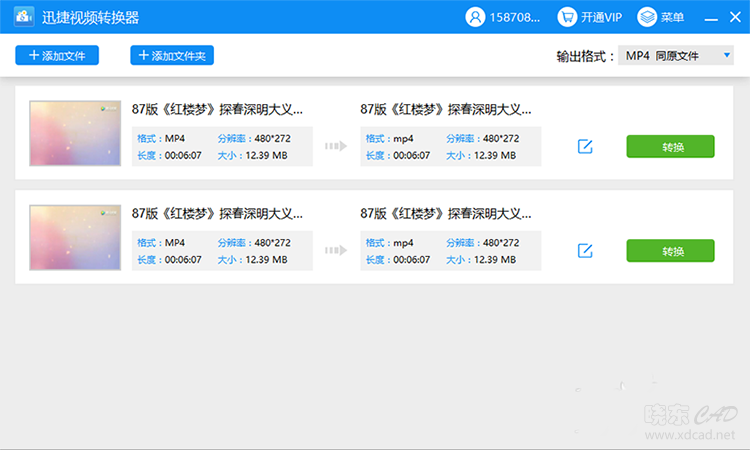750x450 pixels.
Task: Click the conversion arrow in the second row
Action: click(x=336, y=250)
